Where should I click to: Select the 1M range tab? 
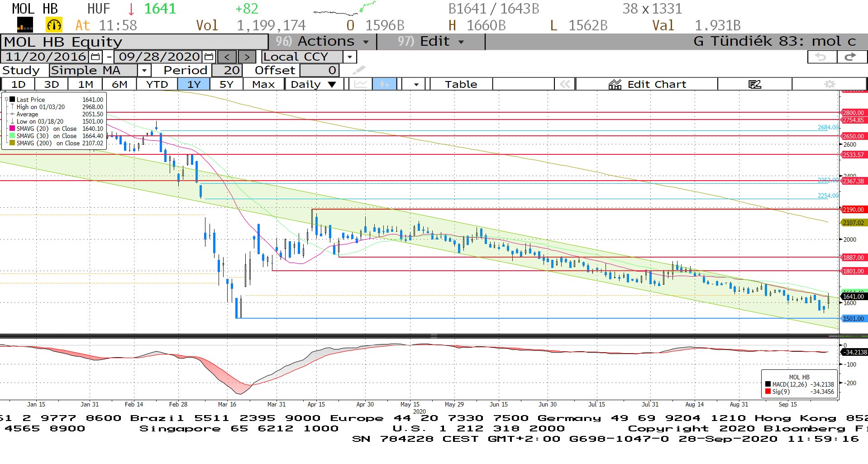85,84
